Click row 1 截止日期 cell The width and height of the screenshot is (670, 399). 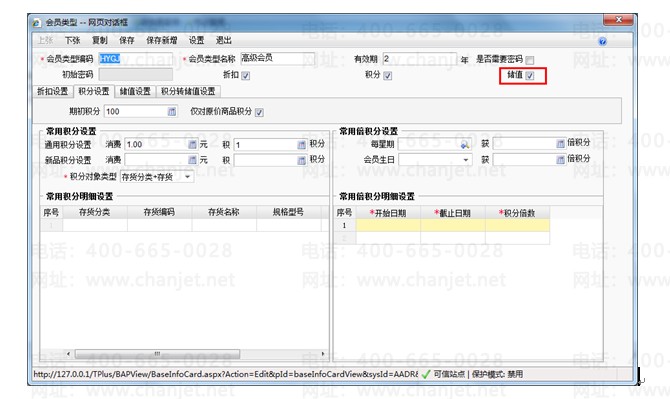tap(453, 225)
